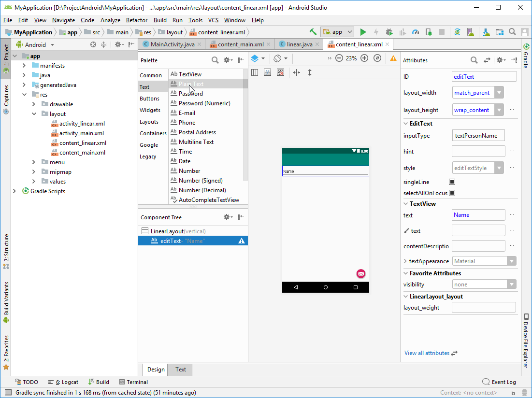The image size is (532, 398).
Task: Toggle the Terminal tool window
Action: click(x=134, y=382)
